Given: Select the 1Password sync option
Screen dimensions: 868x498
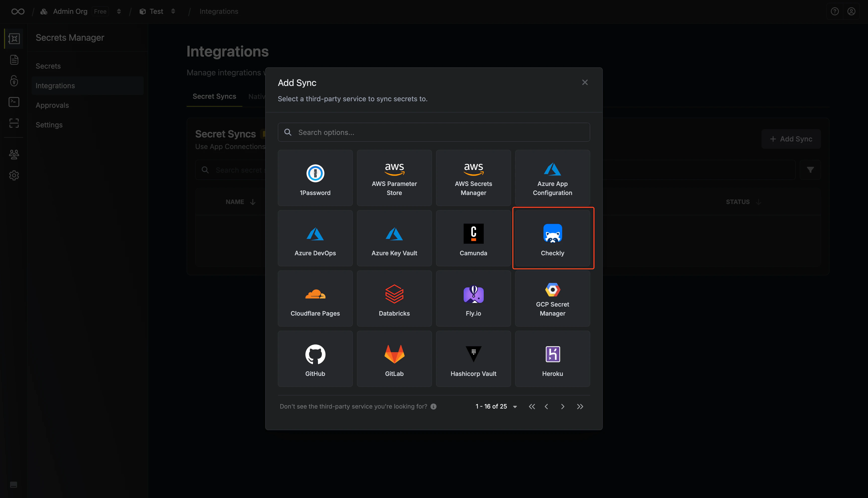Looking at the screenshot, I should click(315, 178).
